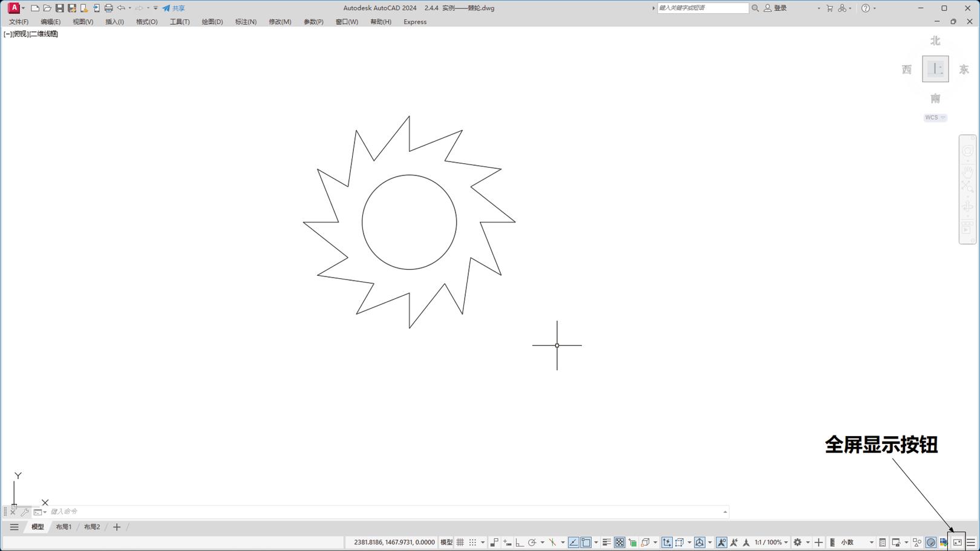980x551 pixels.
Task: Click the 共享 share button
Action: coord(174,8)
